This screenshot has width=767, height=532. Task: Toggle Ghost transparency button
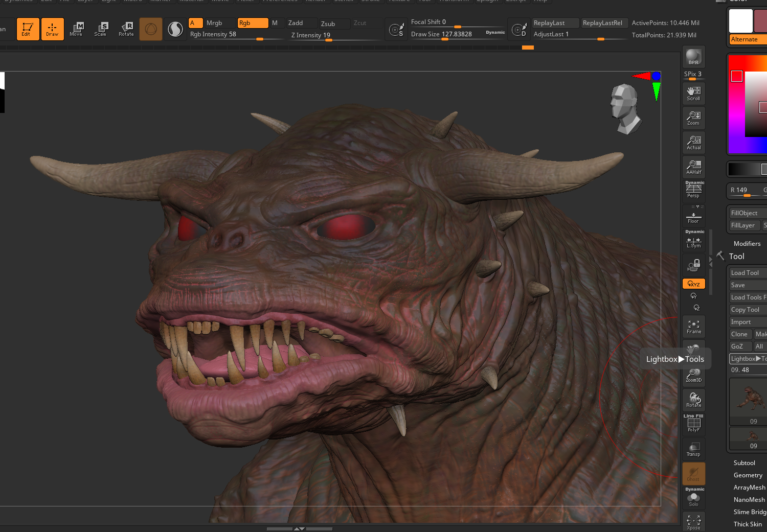[x=693, y=474]
